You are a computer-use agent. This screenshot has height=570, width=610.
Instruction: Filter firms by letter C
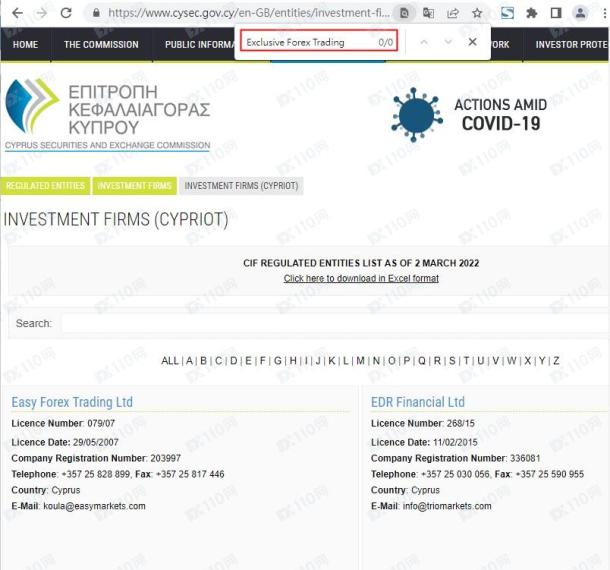pyautogui.click(x=219, y=361)
